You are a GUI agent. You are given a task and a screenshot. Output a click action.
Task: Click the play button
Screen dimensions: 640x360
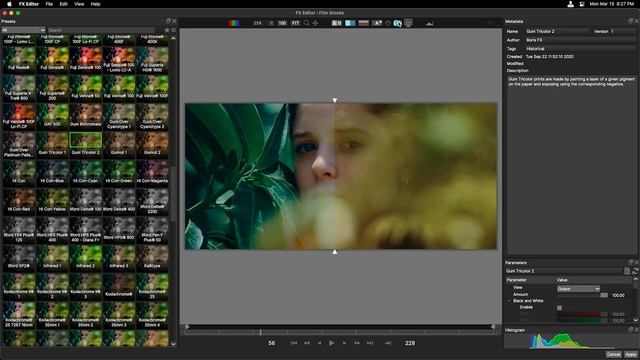[331, 343]
